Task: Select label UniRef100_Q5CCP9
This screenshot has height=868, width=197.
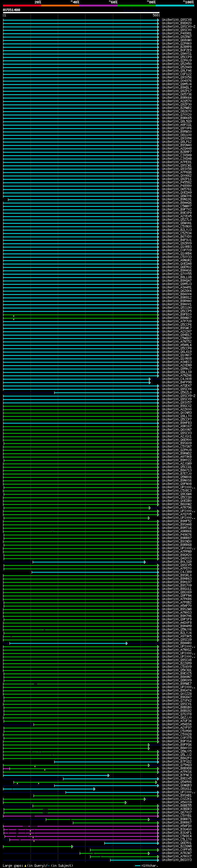Action: pyautogui.click(x=177, y=57)
